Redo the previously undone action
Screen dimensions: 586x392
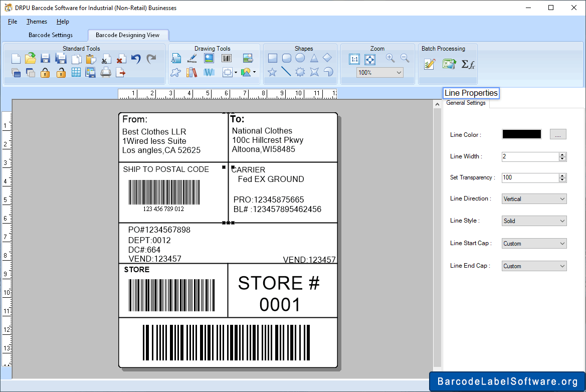tap(151, 59)
